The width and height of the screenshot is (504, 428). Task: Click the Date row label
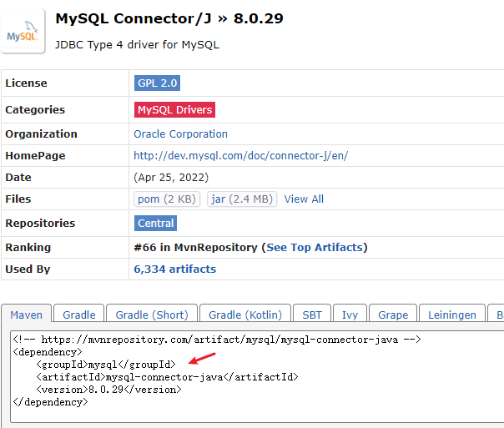point(18,178)
